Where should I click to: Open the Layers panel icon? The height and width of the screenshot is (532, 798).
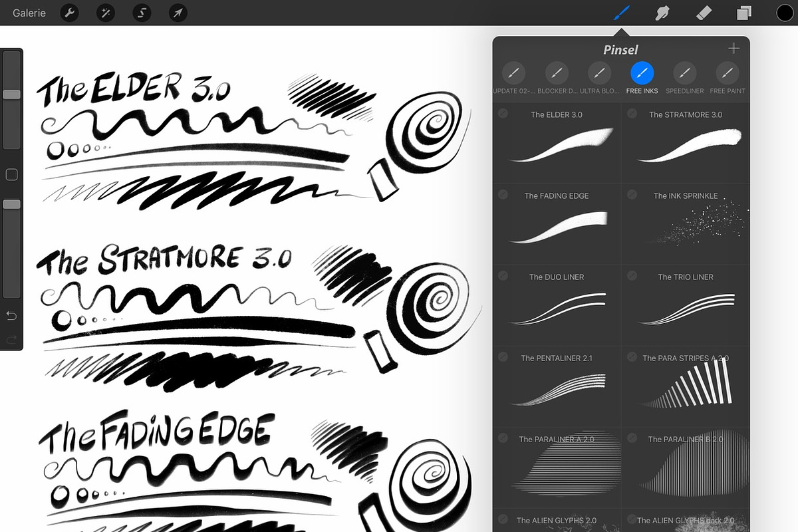click(x=744, y=13)
